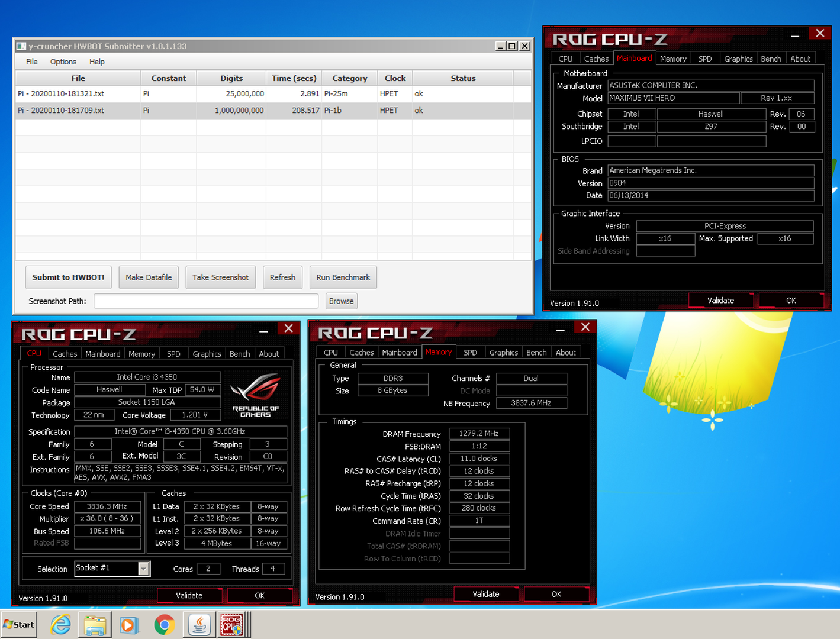
Task: Launch Windows Media Player taskbar icon
Action: [129, 625]
